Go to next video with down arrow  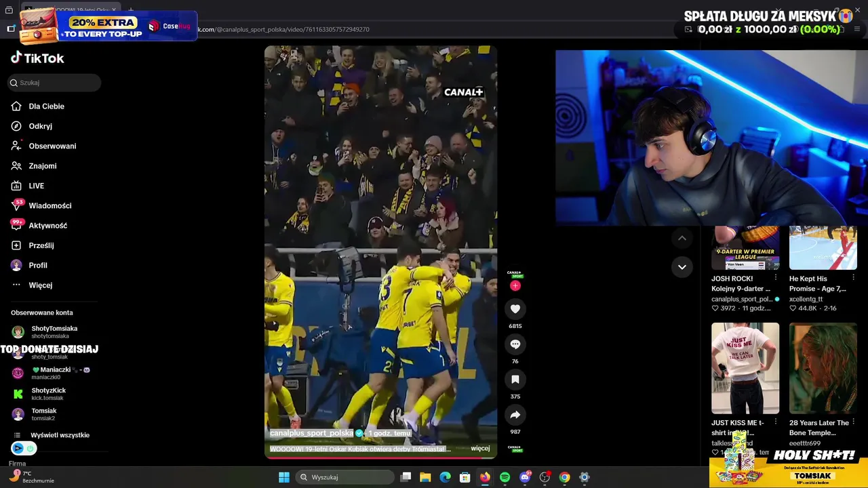[x=682, y=267]
